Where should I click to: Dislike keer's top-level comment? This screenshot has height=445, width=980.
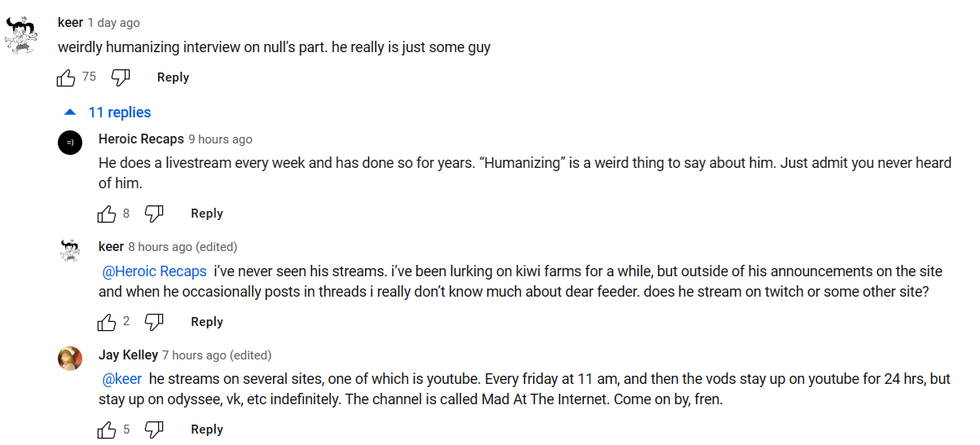[x=121, y=77]
